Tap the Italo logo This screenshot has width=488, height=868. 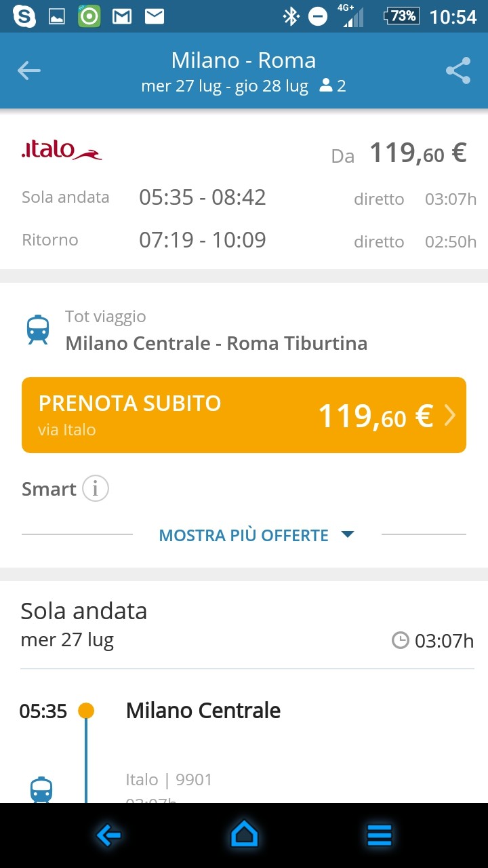click(x=62, y=151)
